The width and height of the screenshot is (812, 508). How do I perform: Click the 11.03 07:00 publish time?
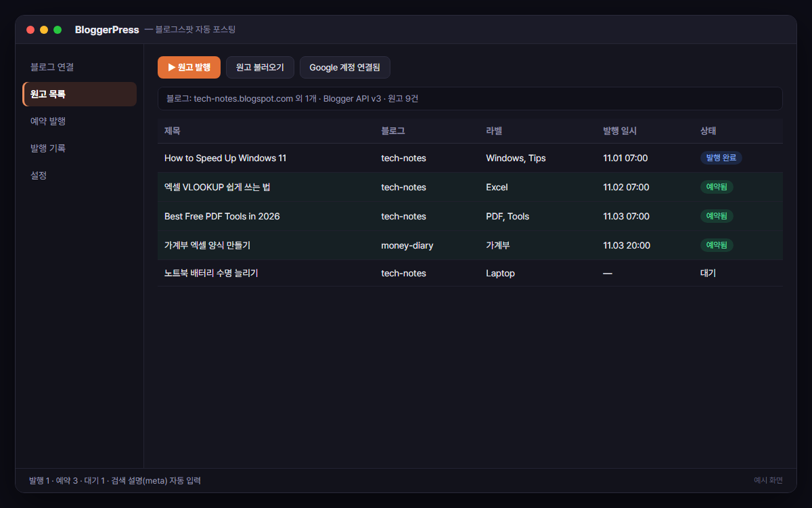[x=626, y=216]
